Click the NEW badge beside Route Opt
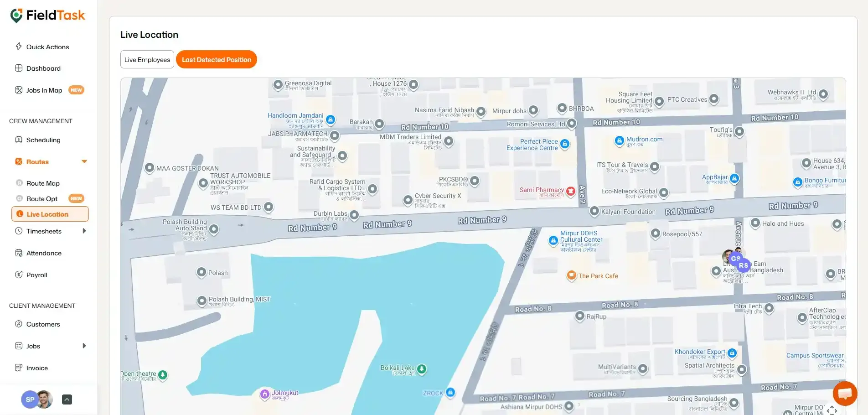The image size is (868, 415). (x=76, y=198)
